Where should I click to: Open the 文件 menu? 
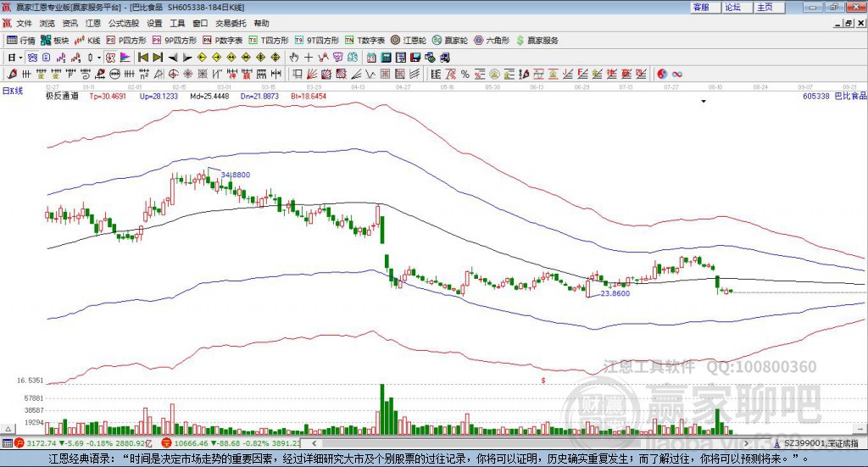click(25, 23)
